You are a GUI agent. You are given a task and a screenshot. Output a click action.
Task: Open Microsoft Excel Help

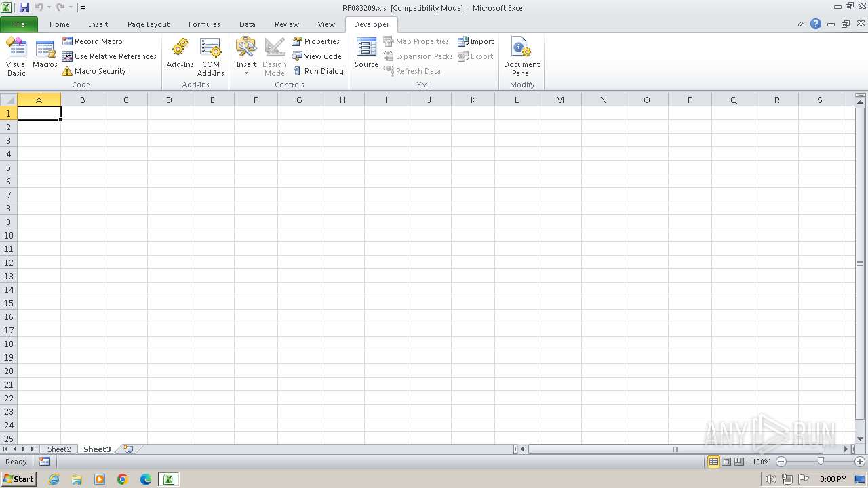[x=816, y=24]
